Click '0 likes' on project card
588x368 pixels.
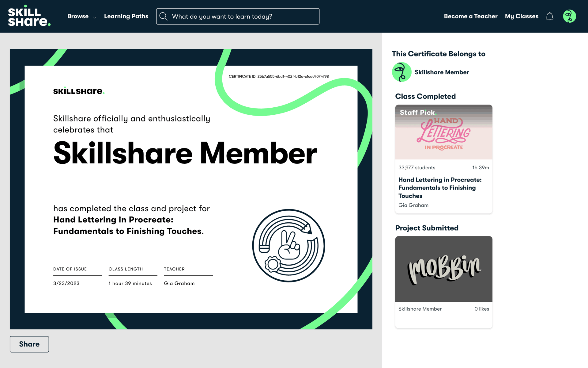[x=482, y=309]
